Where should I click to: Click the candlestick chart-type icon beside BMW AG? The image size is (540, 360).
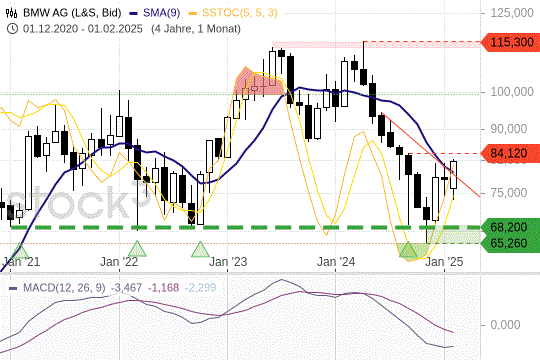pos(12,13)
